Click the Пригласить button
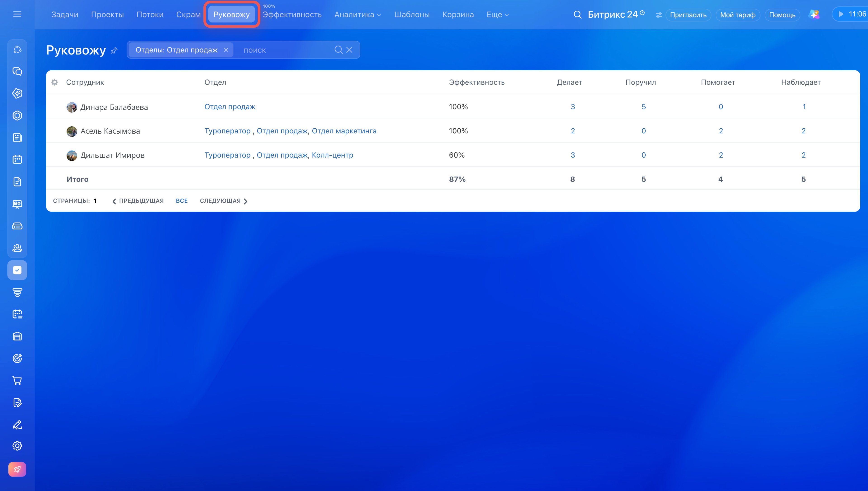 click(x=688, y=15)
